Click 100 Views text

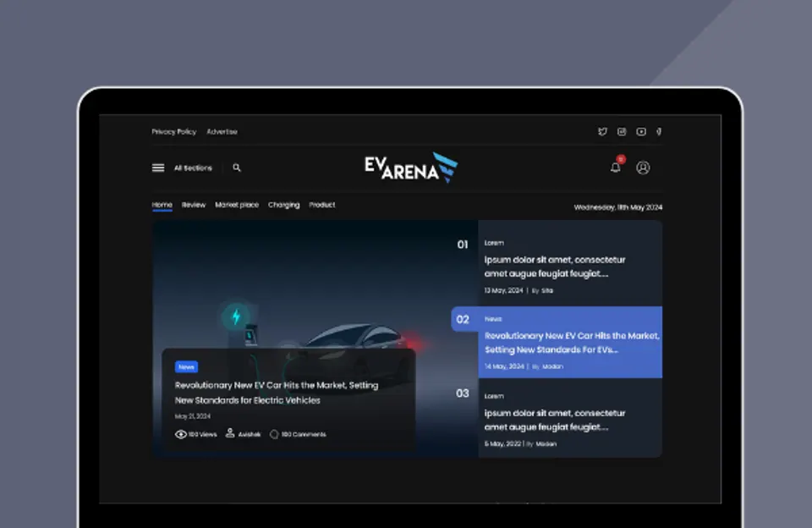tap(202, 434)
